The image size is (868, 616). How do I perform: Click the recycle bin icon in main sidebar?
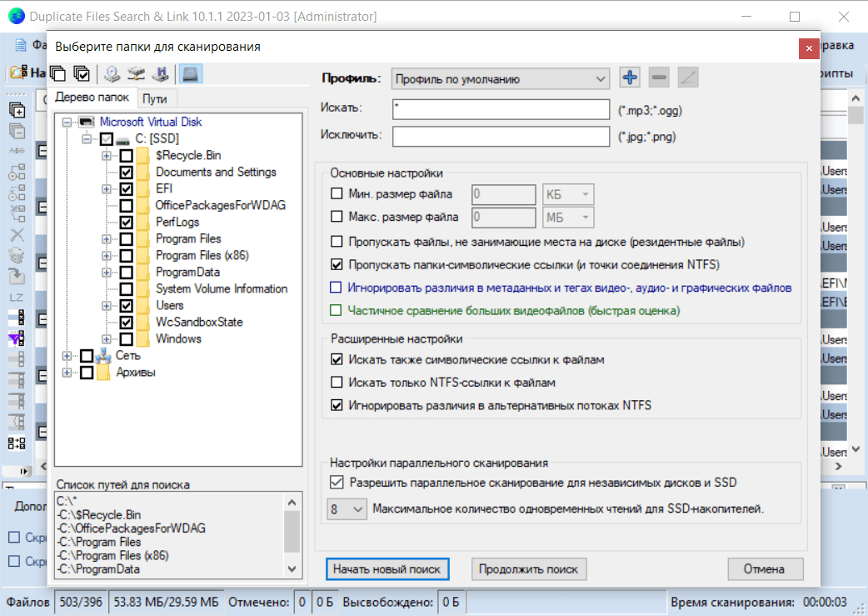(17, 255)
